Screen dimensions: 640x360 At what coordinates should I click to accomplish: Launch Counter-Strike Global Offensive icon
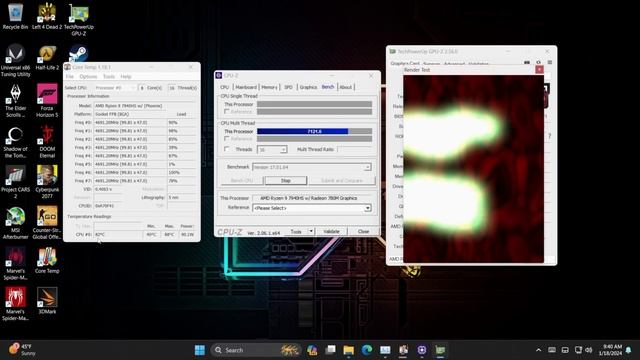[47, 223]
